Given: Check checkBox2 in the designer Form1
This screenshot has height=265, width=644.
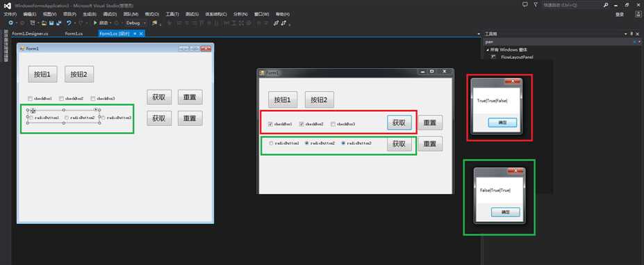Looking at the screenshot, I should (x=61, y=98).
